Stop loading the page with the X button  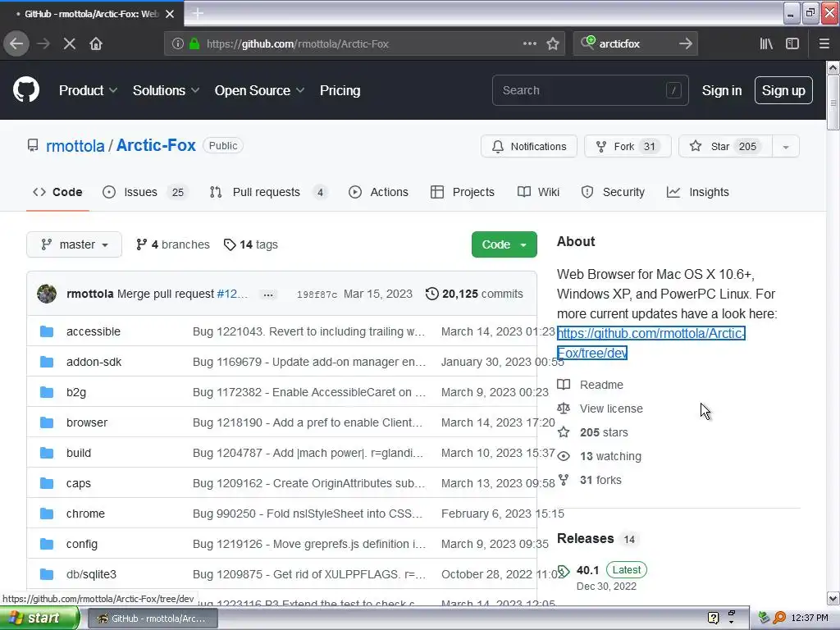[69, 43]
